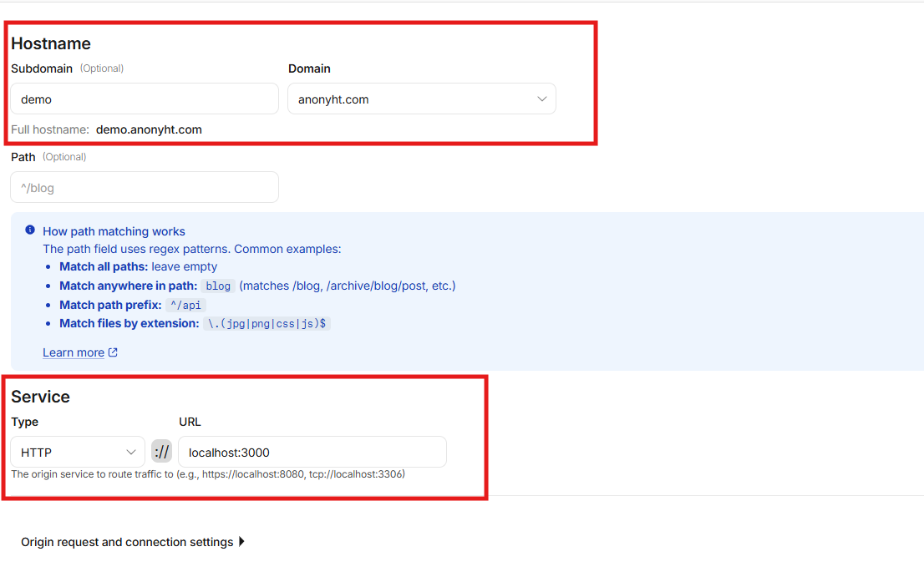The image size is (924, 577).
Task: Click the Domain field label
Action: 309,68
